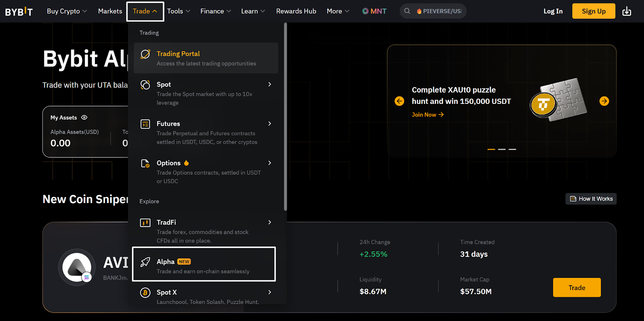Select Futures in the Trade menu
Viewport: 644px width, 321px height.
206,133
